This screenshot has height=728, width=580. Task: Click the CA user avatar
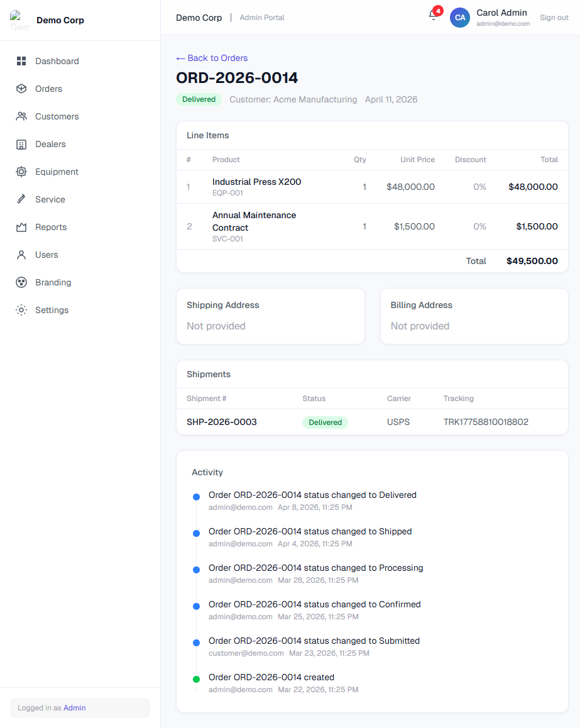(460, 18)
